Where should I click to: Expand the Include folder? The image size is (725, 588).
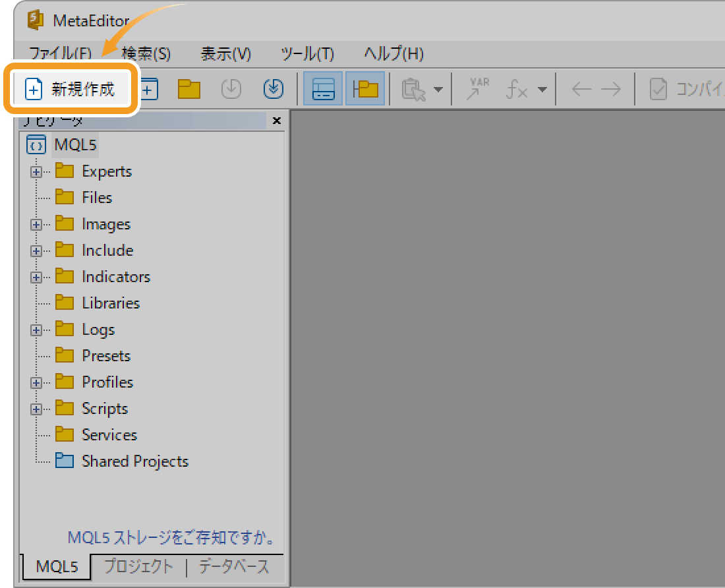[x=36, y=251]
